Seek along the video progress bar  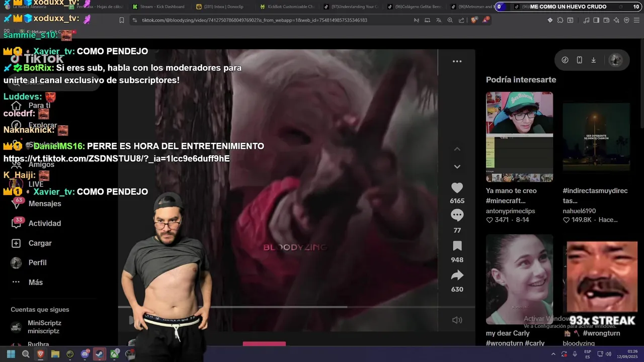point(296,307)
